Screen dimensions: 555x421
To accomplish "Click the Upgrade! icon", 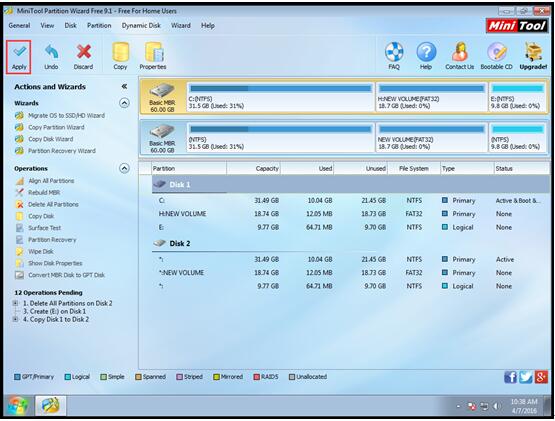I will (533, 52).
